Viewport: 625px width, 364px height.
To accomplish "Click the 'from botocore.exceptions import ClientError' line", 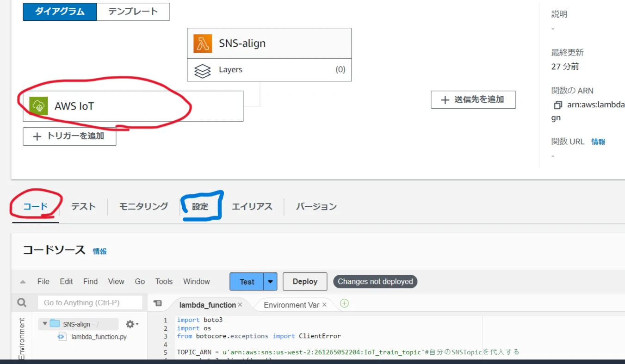I will pyautogui.click(x=259, y=336).
